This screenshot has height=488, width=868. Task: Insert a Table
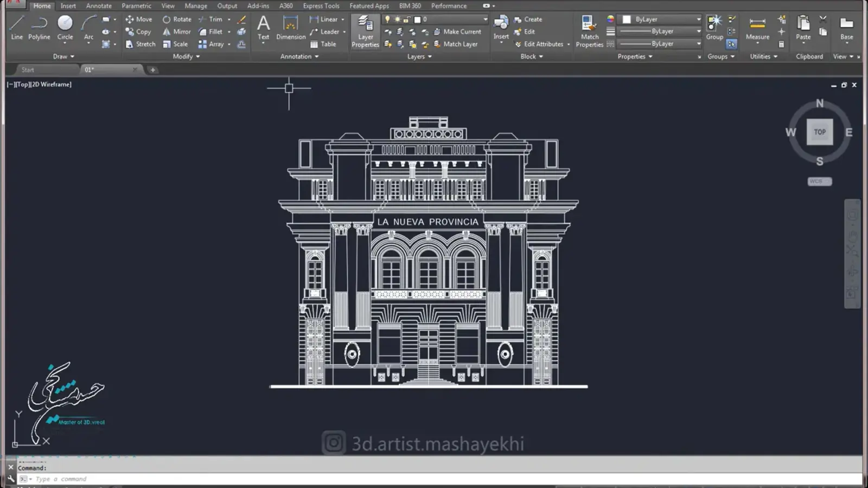coord(323,44)
